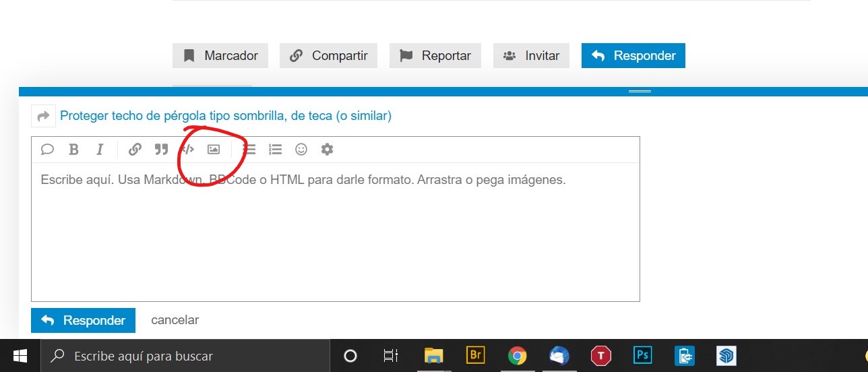Screen dimensions: 868x372
Task: Open the clipboard app in the taskbar
Action: (685, 356)
